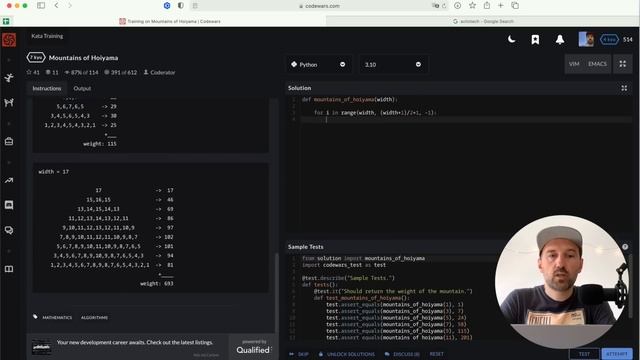Click the MATHEMATICS tag
This screenshot has height=360, width=640.
[57, 318]
